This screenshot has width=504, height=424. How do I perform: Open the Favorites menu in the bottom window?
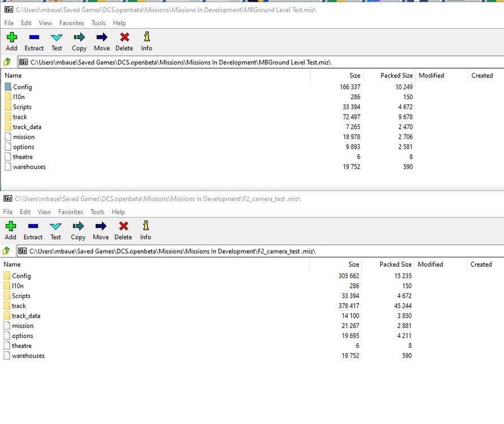pos(70,212)
